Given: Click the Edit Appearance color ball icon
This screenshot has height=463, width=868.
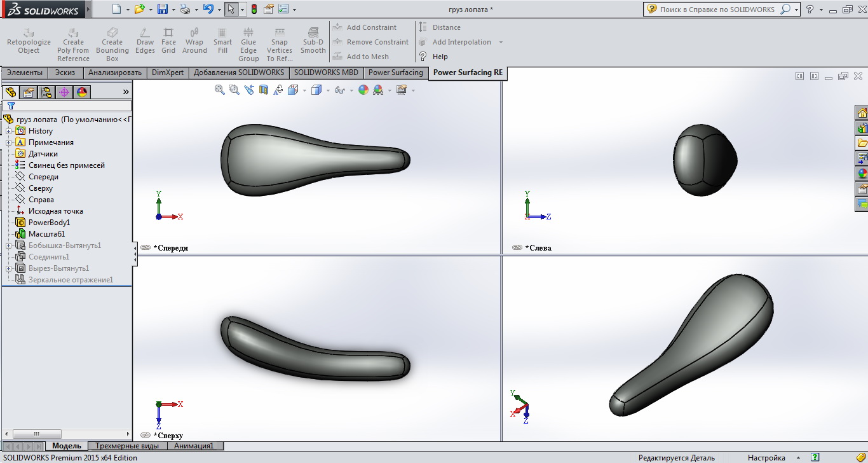Looking at the screenshot, I should [x=363, y=90].
